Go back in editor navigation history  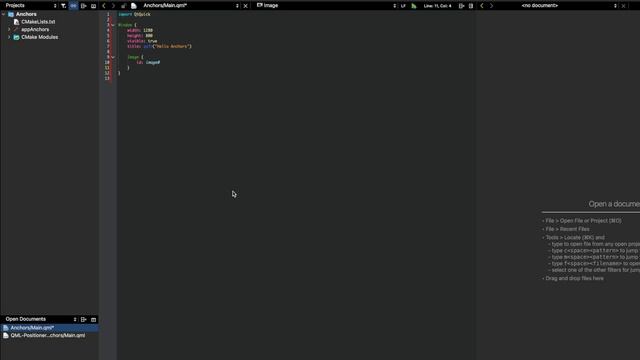[x=104, y=6]
